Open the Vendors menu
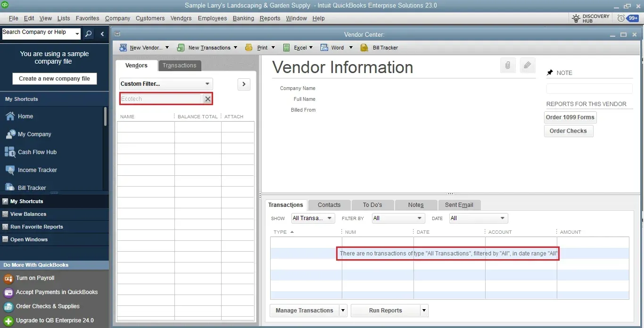 [181, 18]
